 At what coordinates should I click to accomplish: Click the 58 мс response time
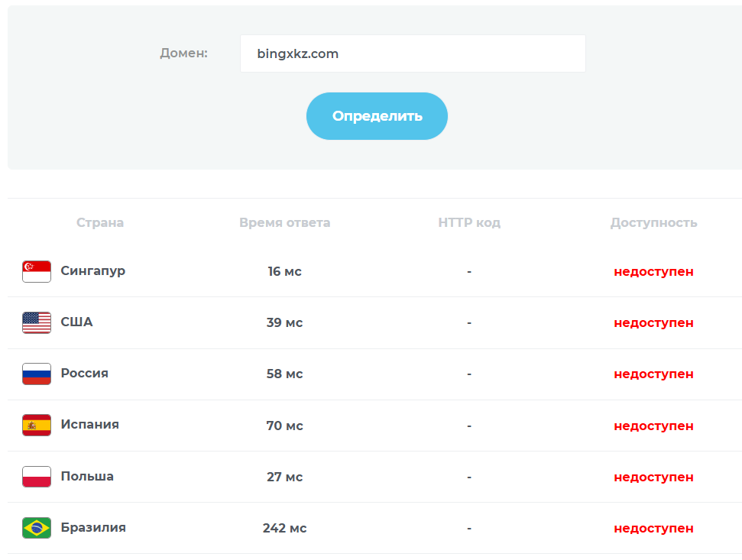[x=284, y=374]
